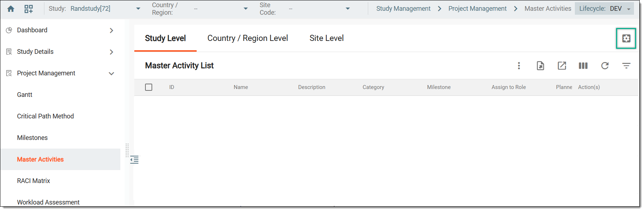Open Critical Path Method
The height and width of the screenshot is (211, 644).
(45, 116)
